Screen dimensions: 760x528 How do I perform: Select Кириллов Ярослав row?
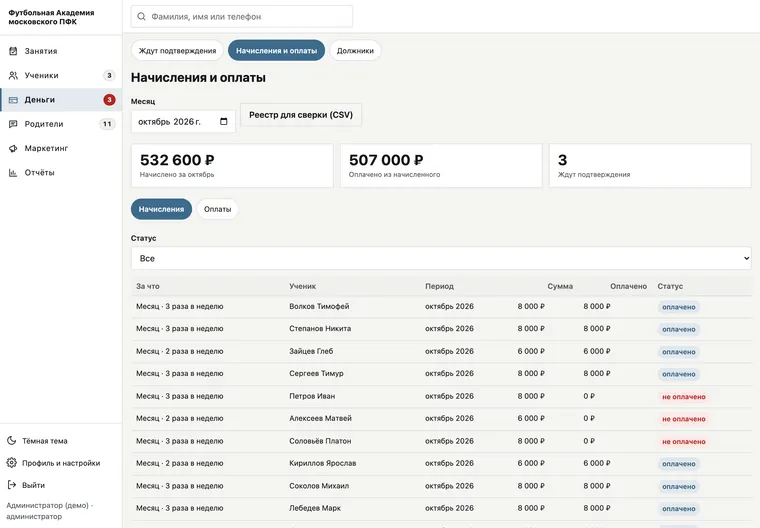click(x=441, y=464)
